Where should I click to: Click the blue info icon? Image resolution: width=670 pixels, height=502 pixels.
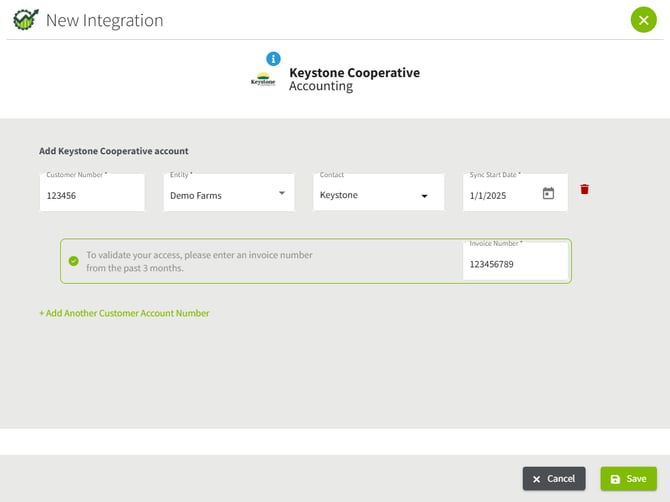pos(273,59)
